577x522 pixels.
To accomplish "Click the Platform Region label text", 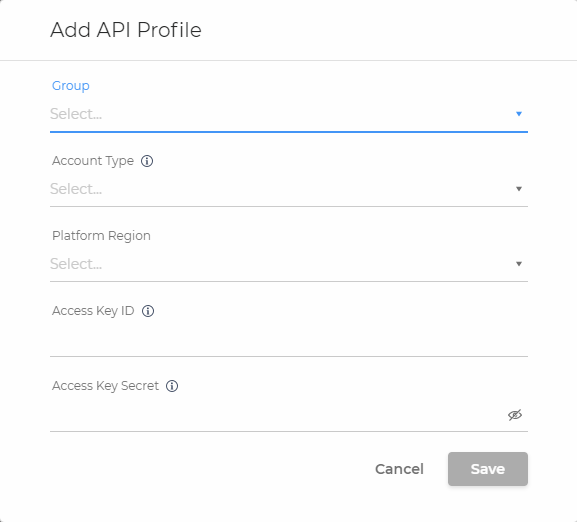I will 101,236.
